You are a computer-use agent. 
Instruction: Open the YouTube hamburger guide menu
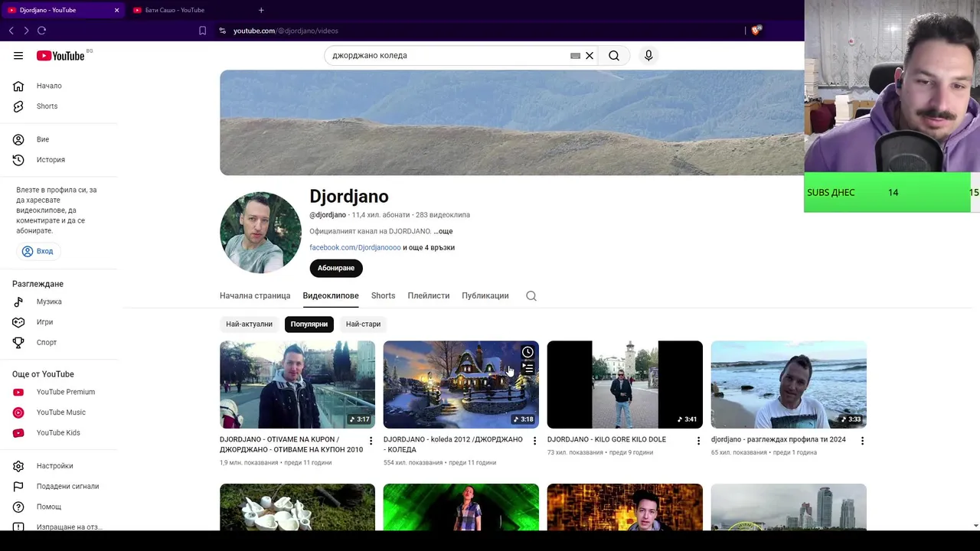tap(18, 55)
